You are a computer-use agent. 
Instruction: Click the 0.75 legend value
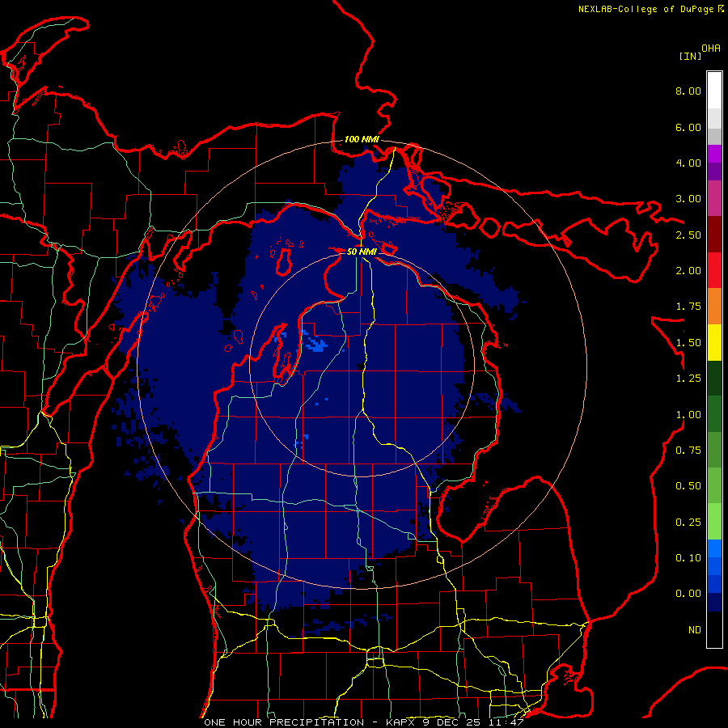[688, 451]
